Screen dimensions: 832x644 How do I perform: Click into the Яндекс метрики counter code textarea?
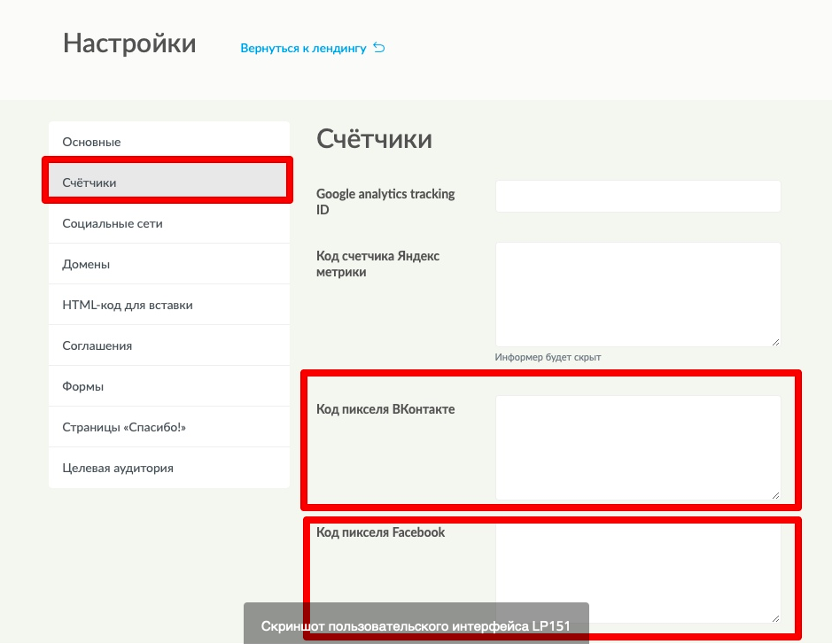click(x=638, y=294)
